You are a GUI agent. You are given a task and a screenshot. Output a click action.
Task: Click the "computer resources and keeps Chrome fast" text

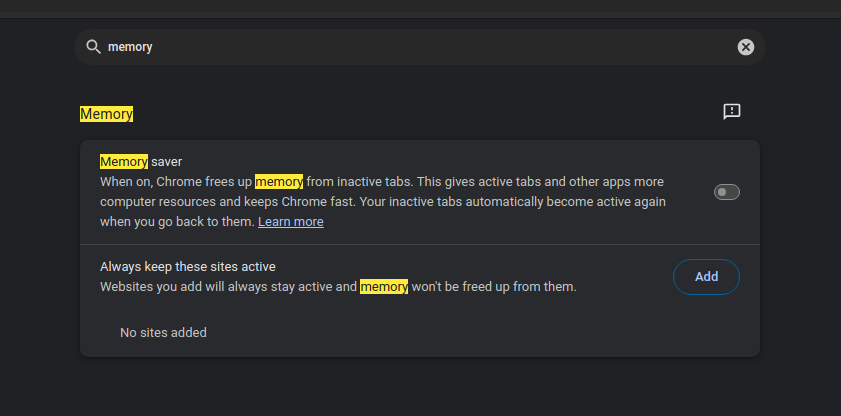pyautogui.click(x=227, y=202)
